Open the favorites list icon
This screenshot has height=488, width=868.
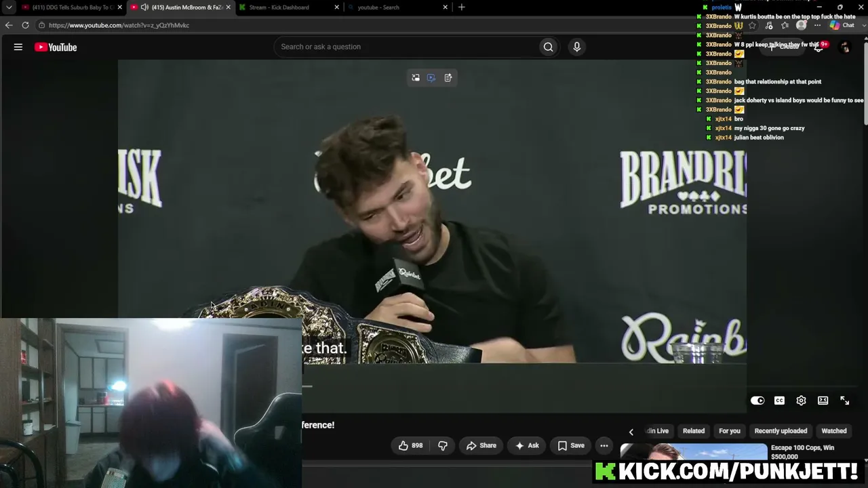(x=785, y=25)
